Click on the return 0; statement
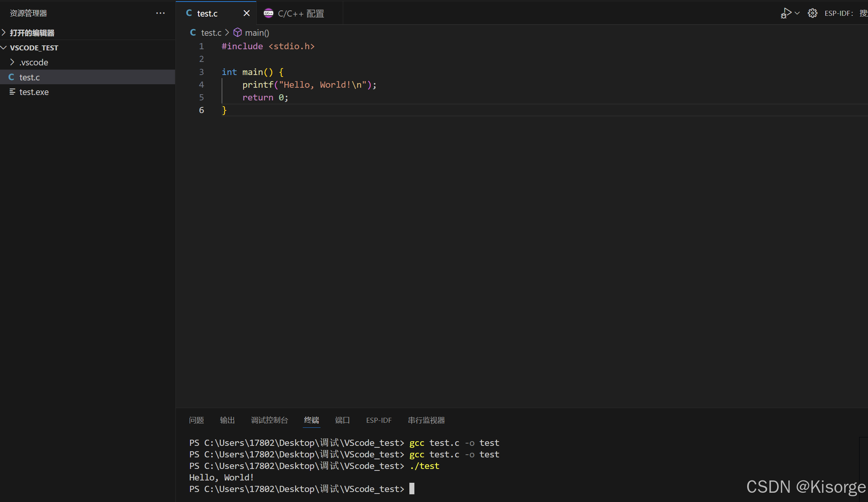Viewport: 868px width, 502px height. (265, 97)
